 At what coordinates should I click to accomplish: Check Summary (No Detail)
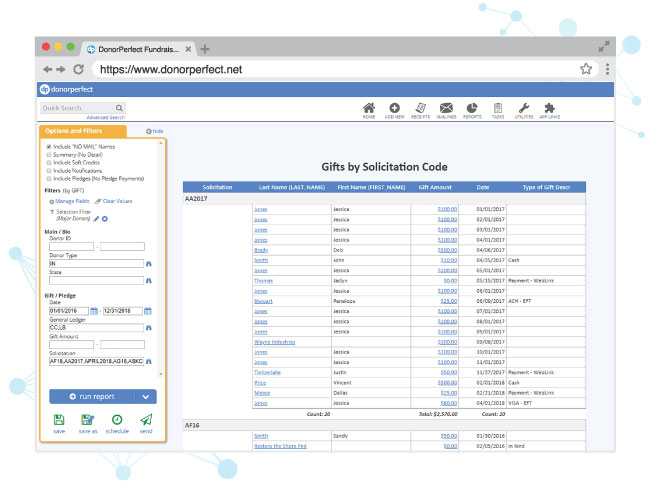pyautogui.click(x=49, y=155)
